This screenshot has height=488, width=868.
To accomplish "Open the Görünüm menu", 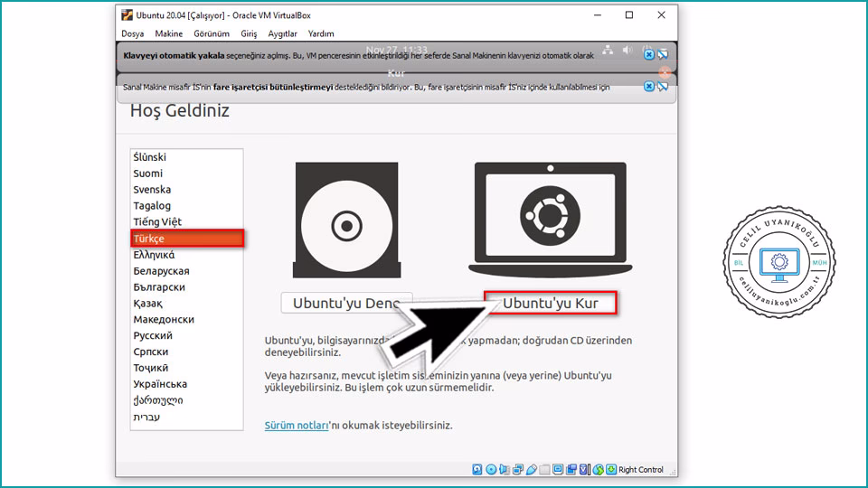I will (x=212, y=33).
